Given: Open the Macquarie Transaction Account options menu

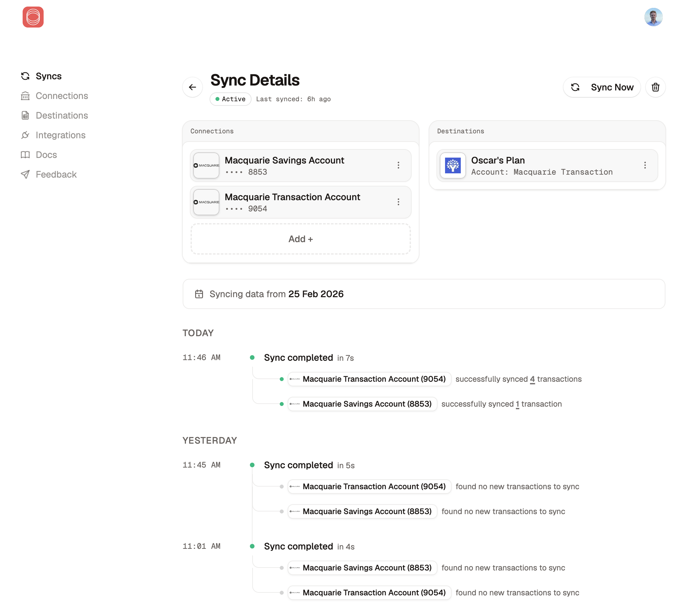Looking at the screenshot, I should point(399,202).
